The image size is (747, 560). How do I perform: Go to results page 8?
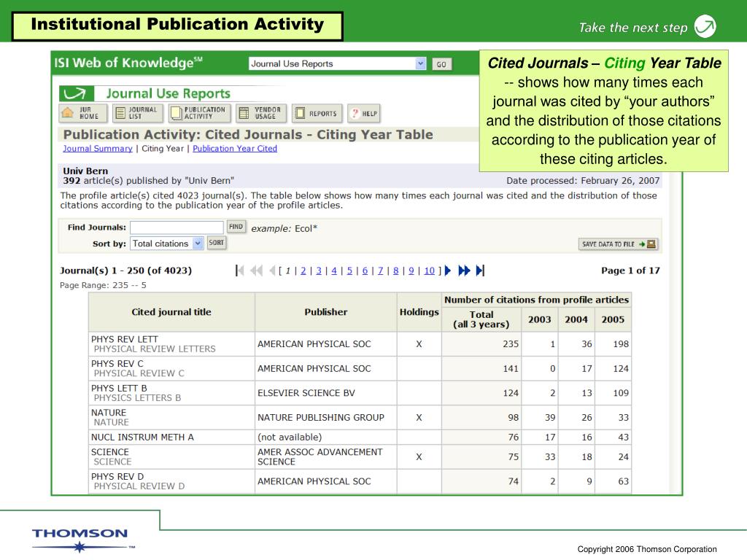point(396,271)
